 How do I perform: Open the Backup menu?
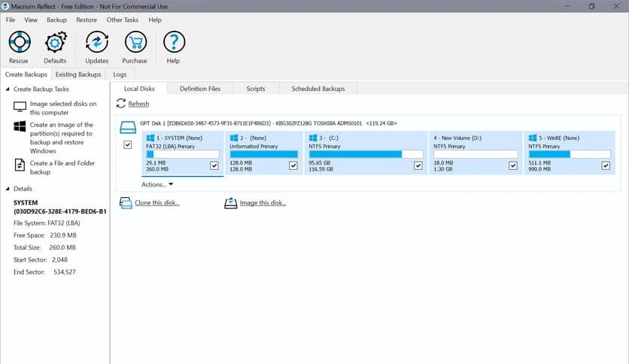56,20
